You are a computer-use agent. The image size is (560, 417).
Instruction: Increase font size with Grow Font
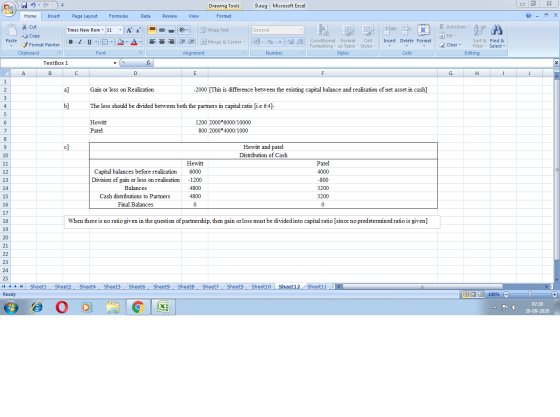pyautogui.click(x=129, y=30)
